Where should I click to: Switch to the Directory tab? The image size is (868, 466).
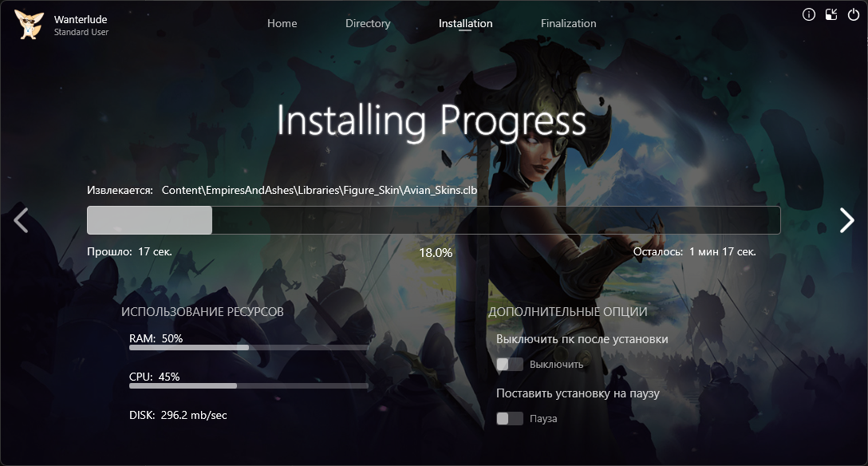[x=368, y=23]
